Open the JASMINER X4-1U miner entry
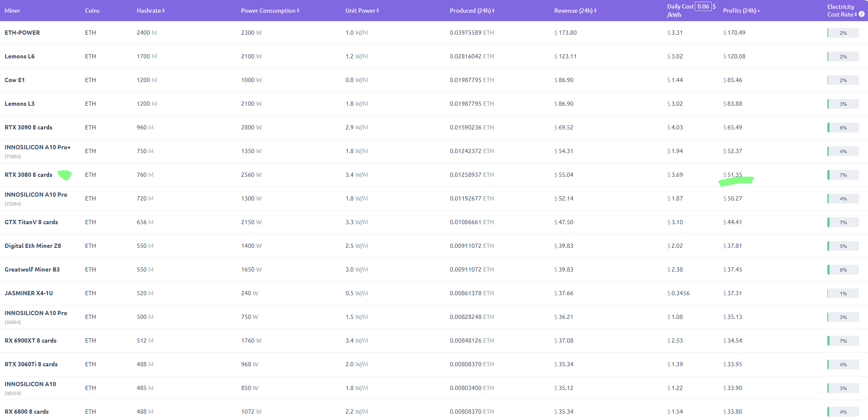Image resolution: width=868 pixels, height=420 pixels. coord(29,293)
